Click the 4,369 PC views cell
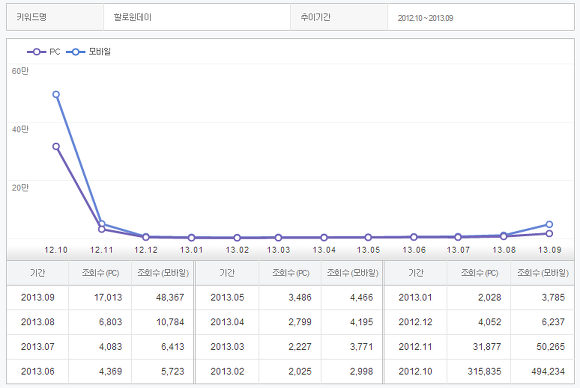Image resolution: width=580 pixels, height=388 pixels. pos(100,371)
